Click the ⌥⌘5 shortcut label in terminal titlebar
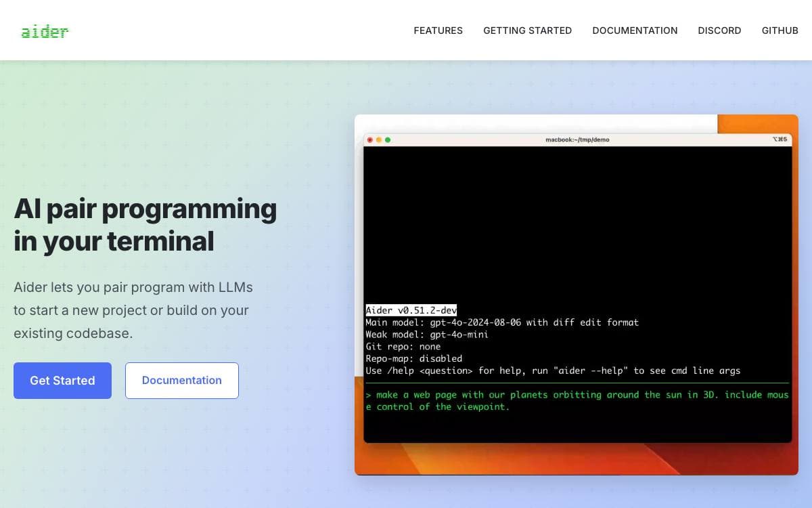Viewport: 812px width, 508px height. tap(780, 140)
